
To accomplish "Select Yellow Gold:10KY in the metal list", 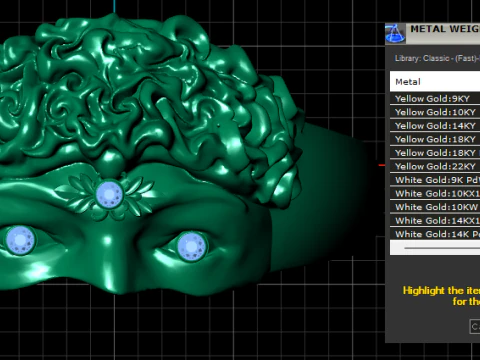I will pyautogui.click(x=435, y=112).
